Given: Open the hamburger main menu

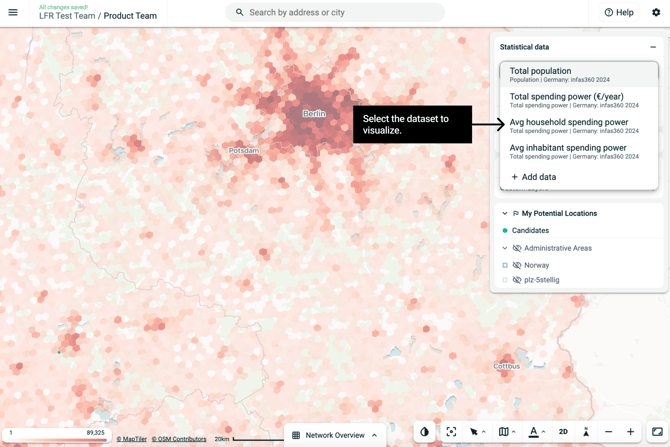Looking at the screenshot, I should coord(13,12).
